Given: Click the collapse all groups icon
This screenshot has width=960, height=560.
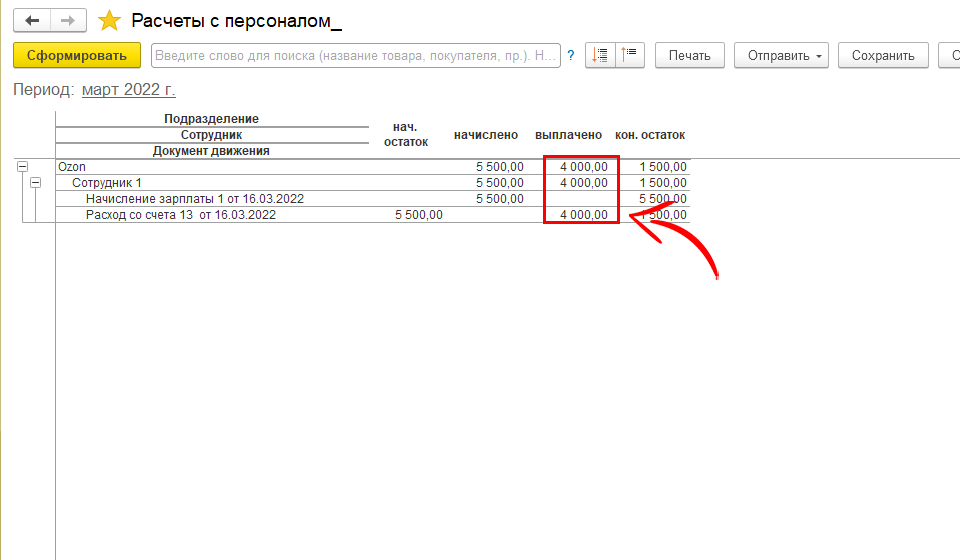Looking at the screenshot, I should (x=631, y=56).
